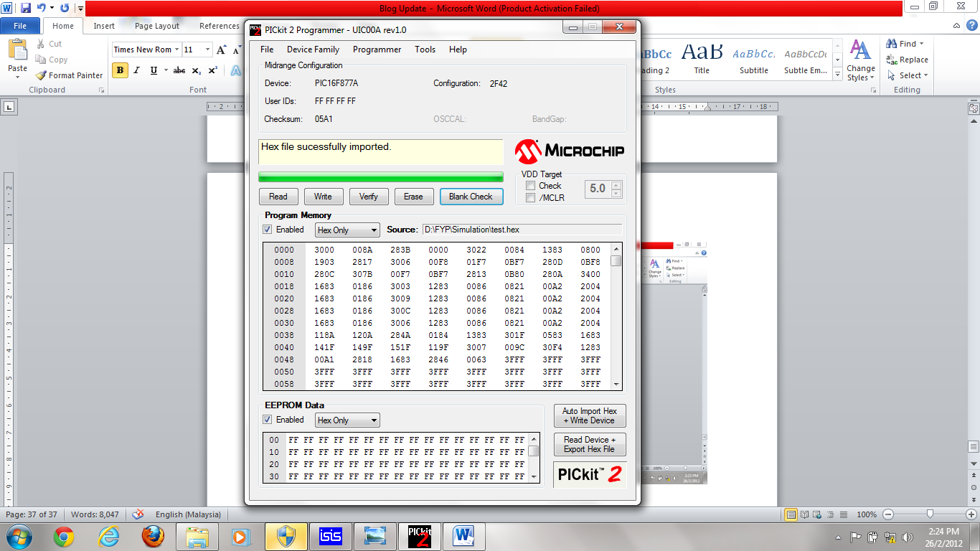Click the Write button in PICkit 2
The height and width of the screenshot is (551, 980).
coord(323,197)
